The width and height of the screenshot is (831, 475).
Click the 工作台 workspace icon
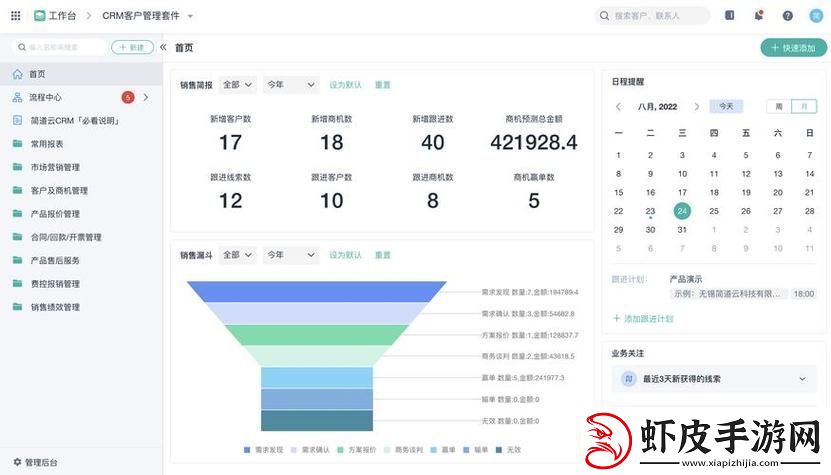(39, 16)
